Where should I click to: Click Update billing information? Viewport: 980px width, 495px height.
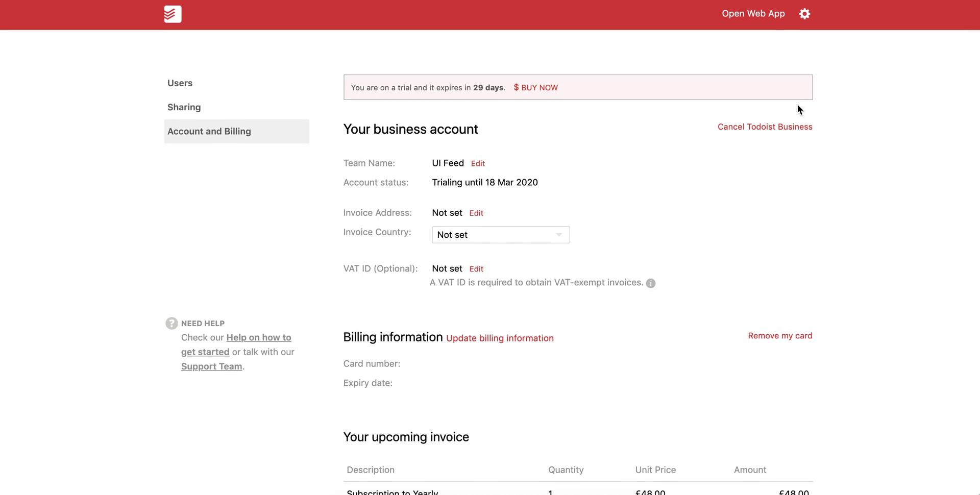click(x=500, y=338)
